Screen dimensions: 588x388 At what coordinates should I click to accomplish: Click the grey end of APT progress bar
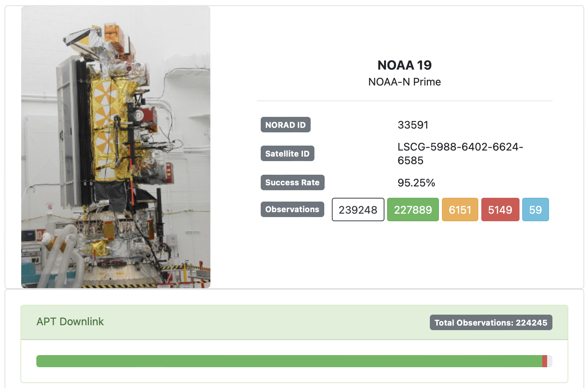(550, 361)
